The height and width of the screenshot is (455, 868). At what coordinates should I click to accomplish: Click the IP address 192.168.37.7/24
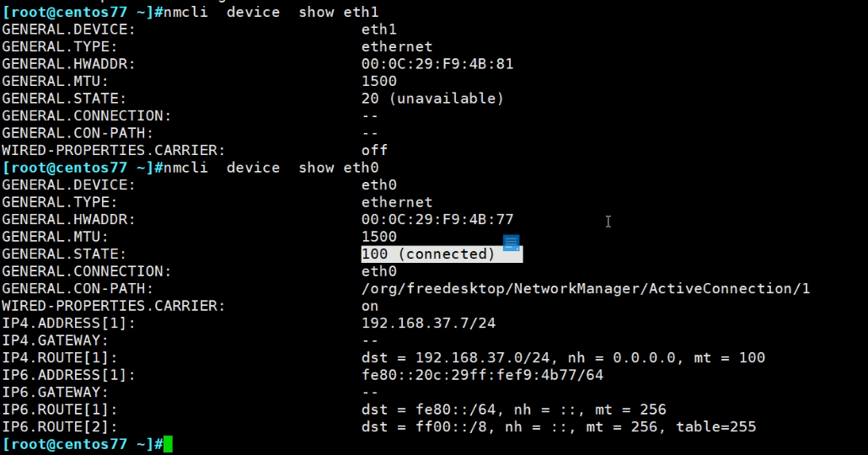pos(423,323)
